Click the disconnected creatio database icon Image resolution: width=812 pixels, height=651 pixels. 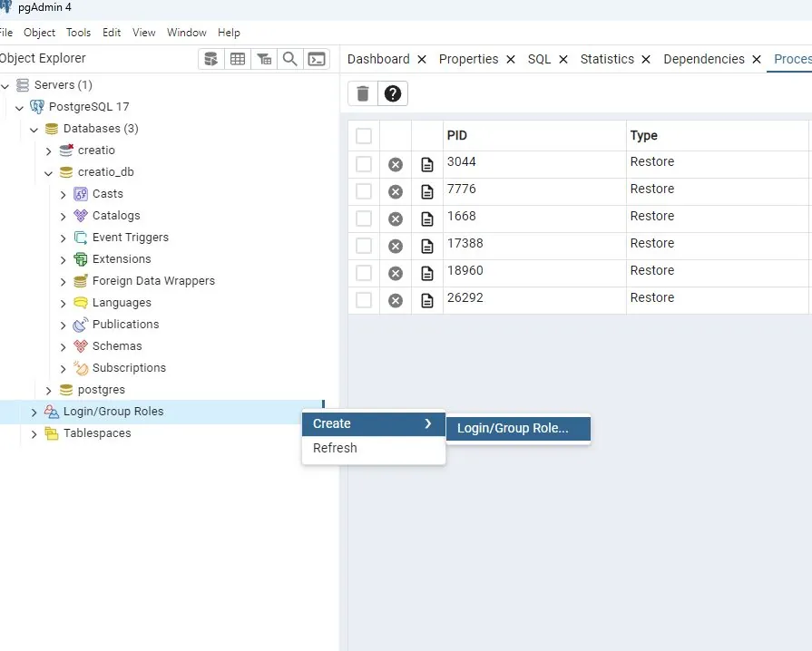(x=66, y=151)
